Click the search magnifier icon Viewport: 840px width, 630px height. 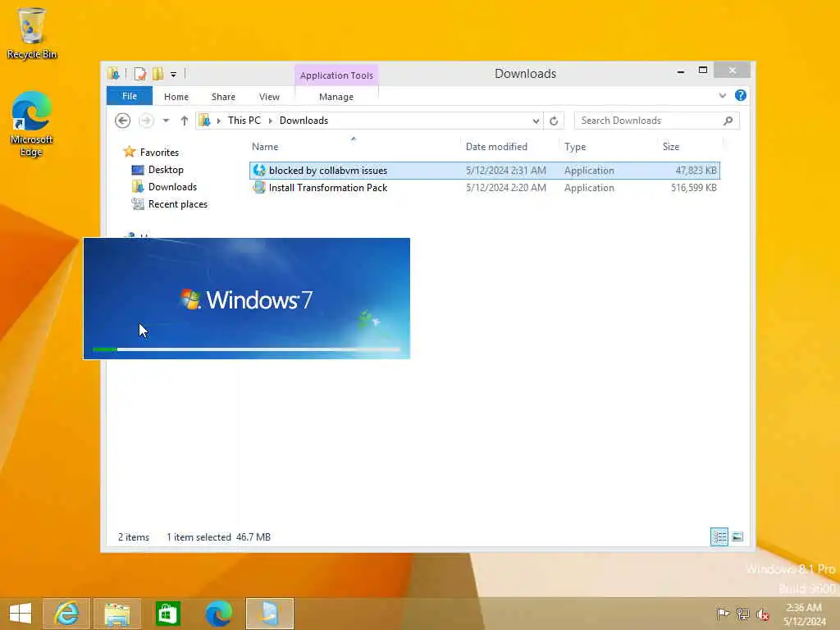[728, 121]
